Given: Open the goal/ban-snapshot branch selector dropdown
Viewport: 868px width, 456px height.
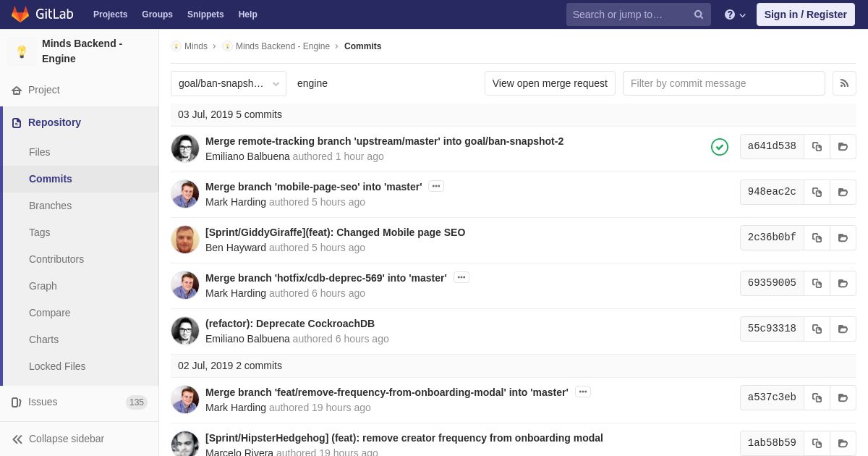Looking at the screenshot, I should 229,83.
